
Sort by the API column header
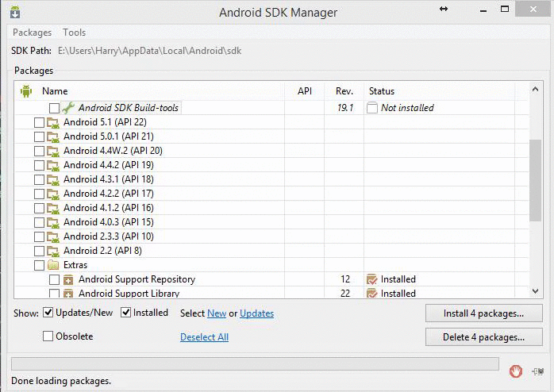[305, 91]
